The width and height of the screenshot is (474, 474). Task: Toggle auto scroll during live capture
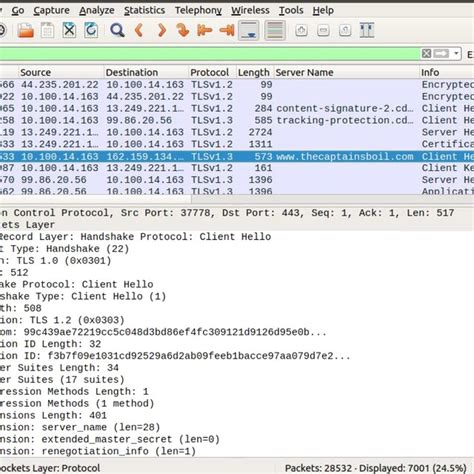[x=249, y=30]
